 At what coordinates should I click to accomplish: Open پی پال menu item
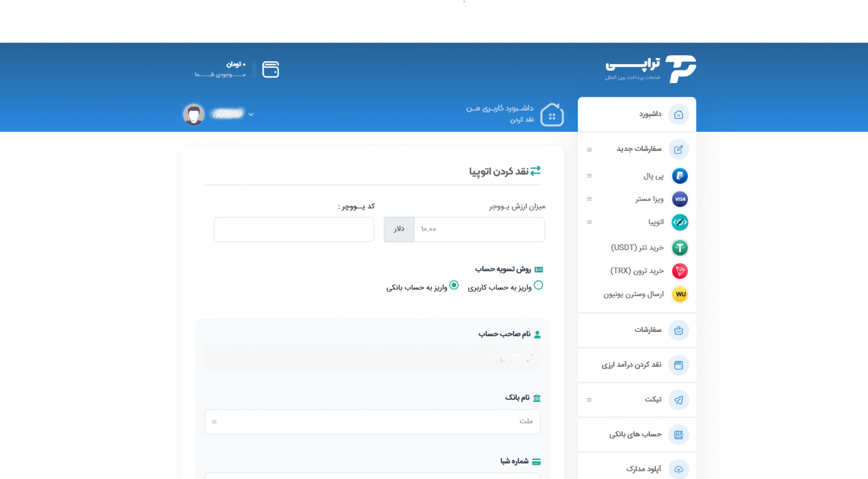(x=653, y=176)
